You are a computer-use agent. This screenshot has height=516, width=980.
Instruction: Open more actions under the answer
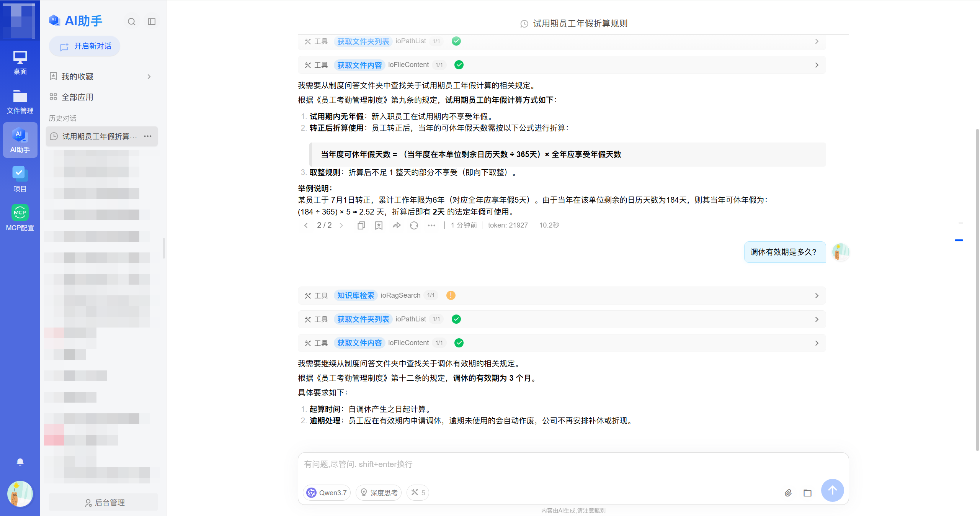coord(432,225)
